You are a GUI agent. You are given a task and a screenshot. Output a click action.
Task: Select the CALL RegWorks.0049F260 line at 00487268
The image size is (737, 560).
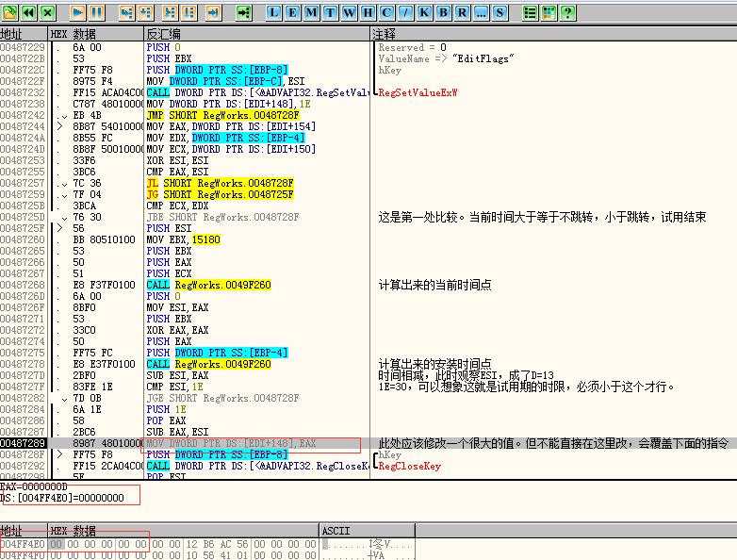(x=208, y=285)
